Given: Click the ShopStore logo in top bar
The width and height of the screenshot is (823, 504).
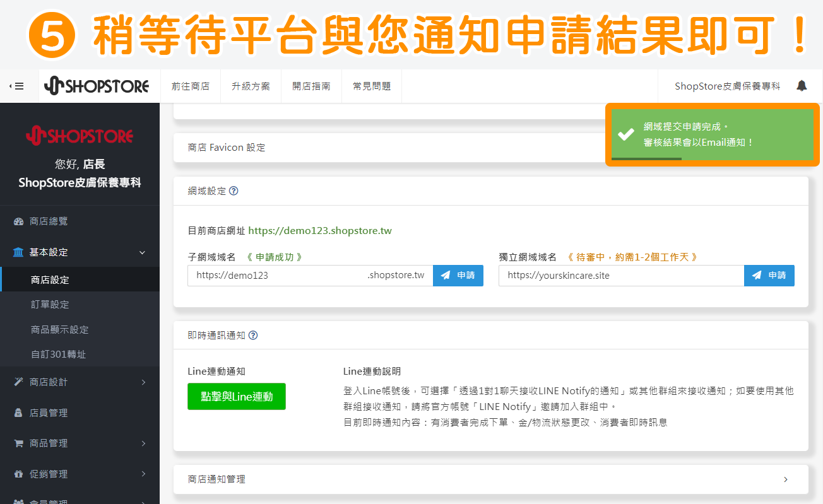Looking at the screenshot, I should pyautogui.click(x=97, y=86).
